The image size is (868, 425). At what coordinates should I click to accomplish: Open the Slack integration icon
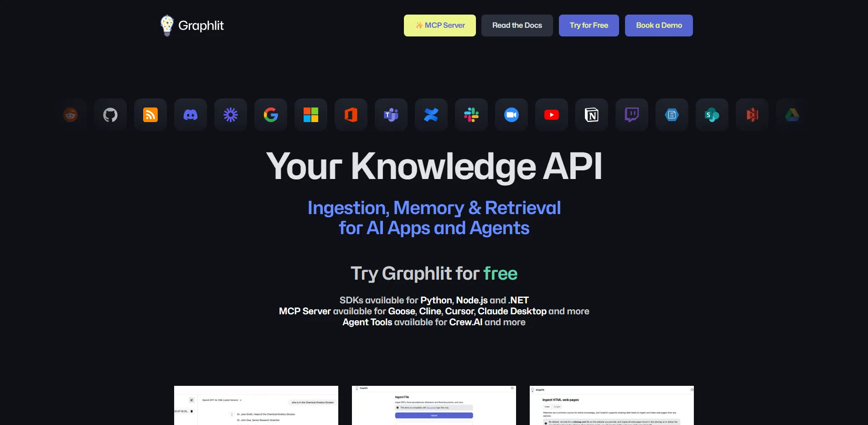(x=471, y=115)
